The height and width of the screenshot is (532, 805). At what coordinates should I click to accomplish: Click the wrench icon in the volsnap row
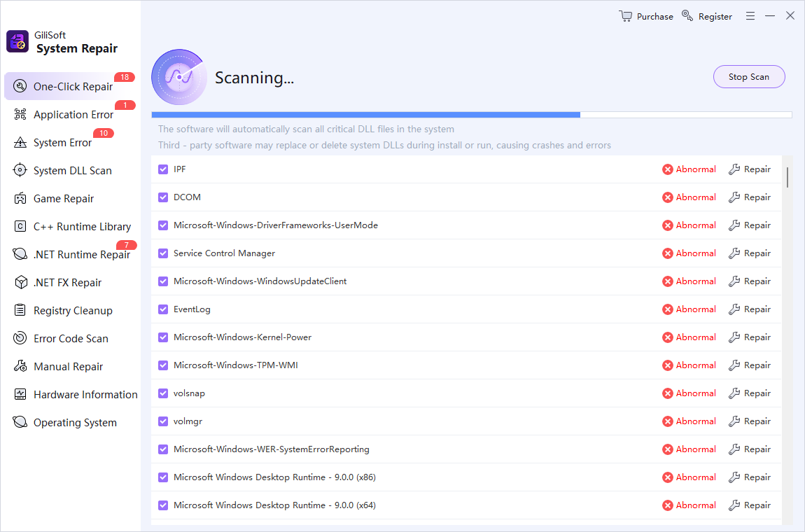pos(734,393)
